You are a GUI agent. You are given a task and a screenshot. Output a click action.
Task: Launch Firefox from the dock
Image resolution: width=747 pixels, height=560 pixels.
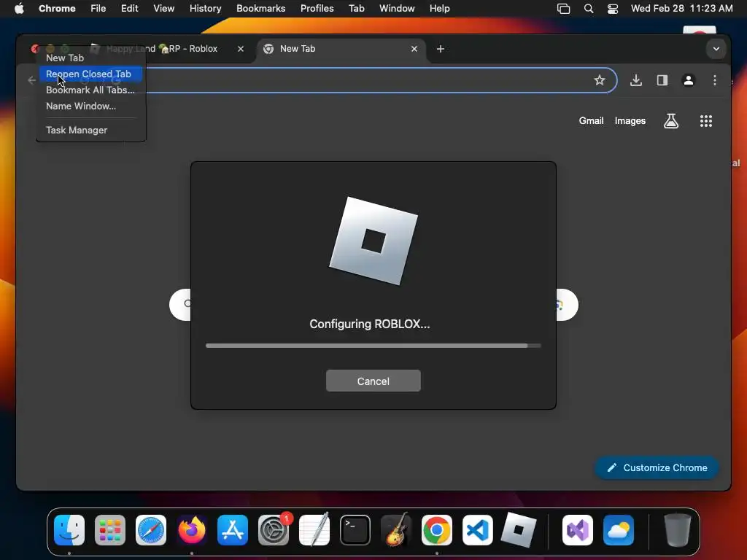click(192, 530)
